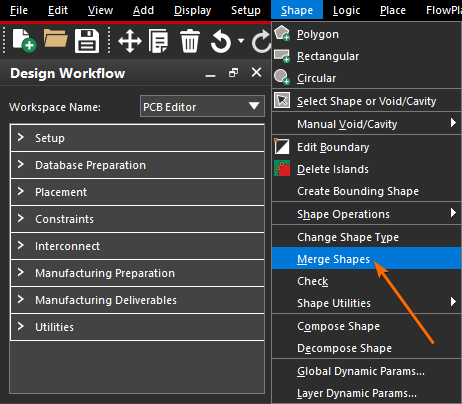This screenshot has height=404, width=462.
Task: Save the design using the floppy disk icon
Action: 87,41
